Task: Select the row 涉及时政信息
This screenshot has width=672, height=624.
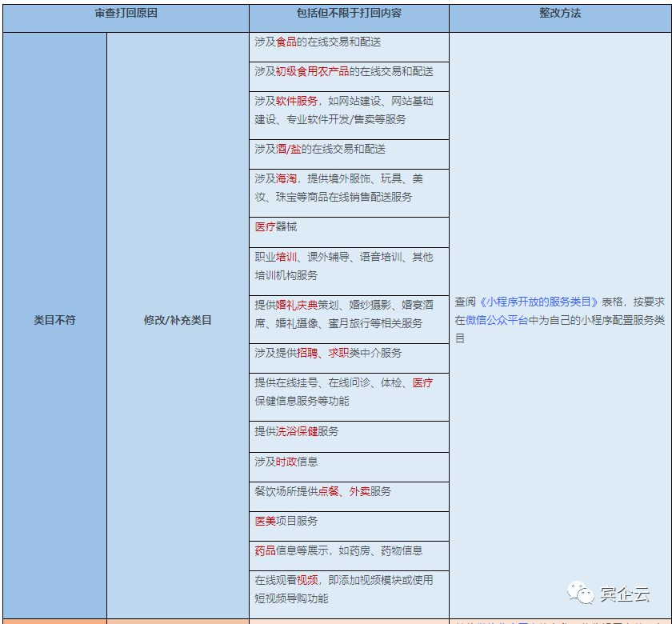Action: point(349,467)
